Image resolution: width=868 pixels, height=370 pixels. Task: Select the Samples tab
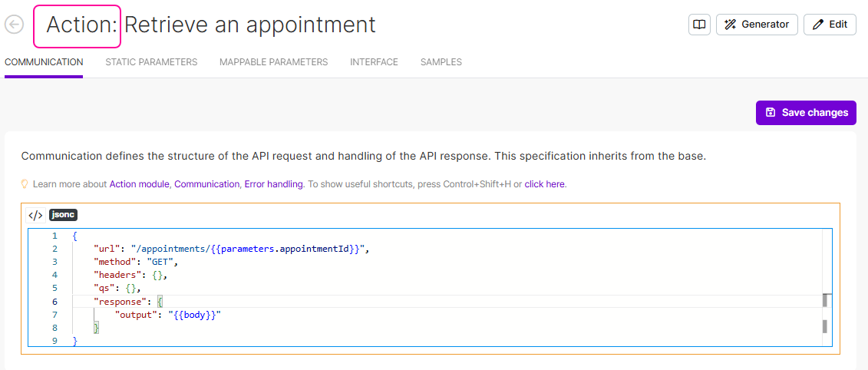(441, 62)
